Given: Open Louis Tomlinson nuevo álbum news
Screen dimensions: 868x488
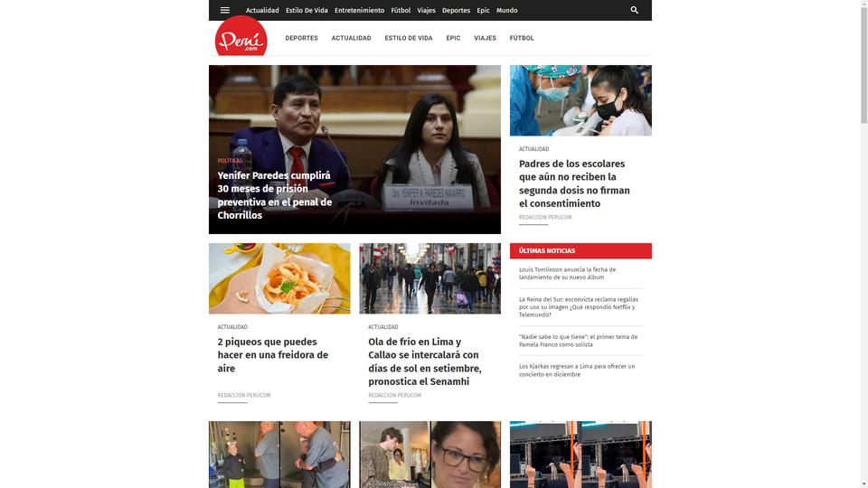Looking at the screenshot, I should pyautogui.click(x=568, y=273).
